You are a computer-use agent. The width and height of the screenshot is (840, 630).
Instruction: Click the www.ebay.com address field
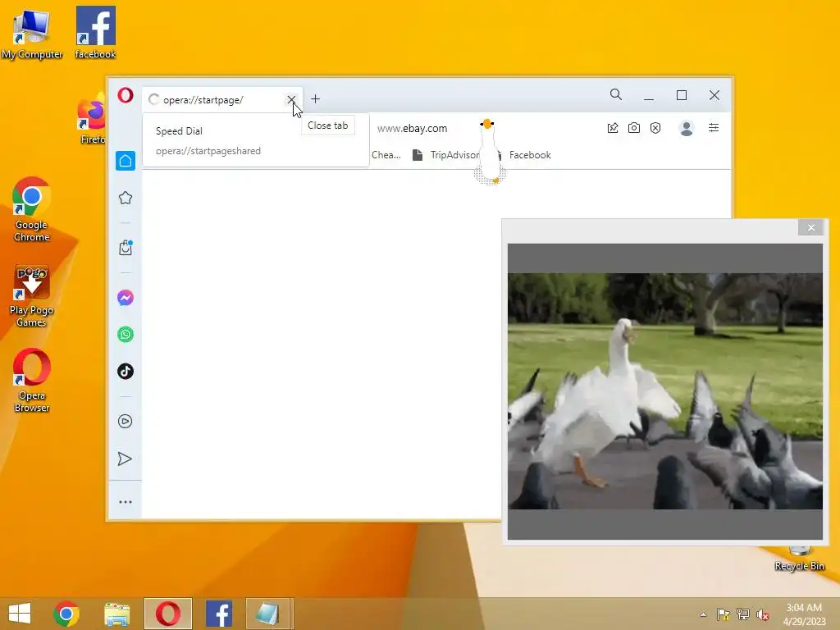pos(413,129)
